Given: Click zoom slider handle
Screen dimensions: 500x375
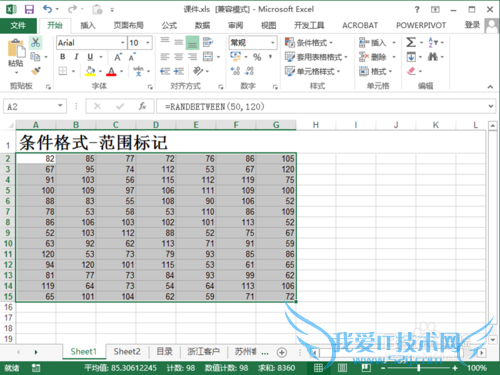Looking at the screenshot, I should click(418, 368).
